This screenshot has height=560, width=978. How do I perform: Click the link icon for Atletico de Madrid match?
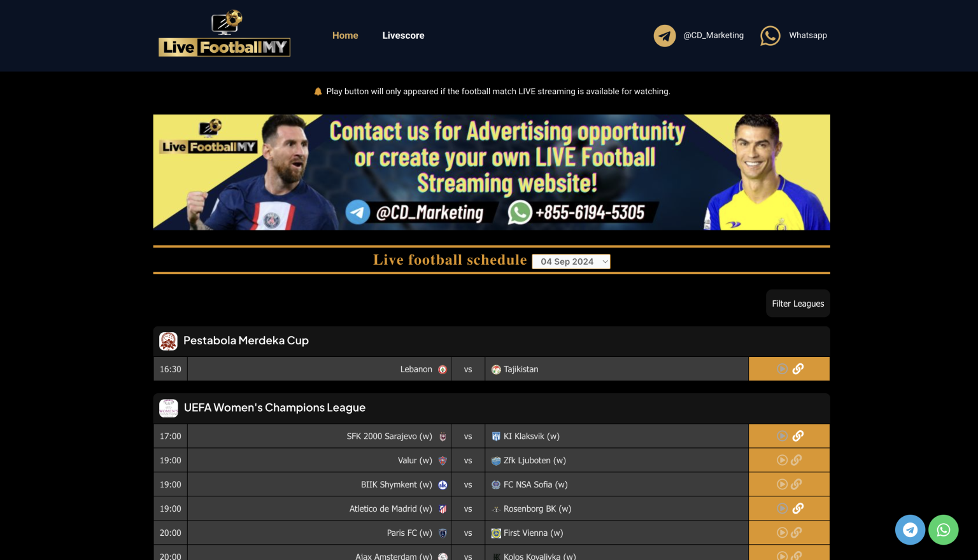[x=798, y=508]
